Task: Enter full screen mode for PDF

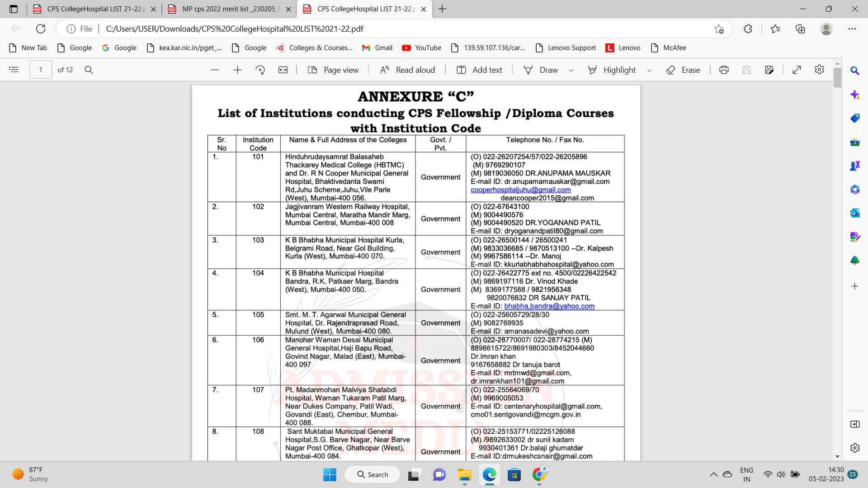Action: tap(797, 70)
